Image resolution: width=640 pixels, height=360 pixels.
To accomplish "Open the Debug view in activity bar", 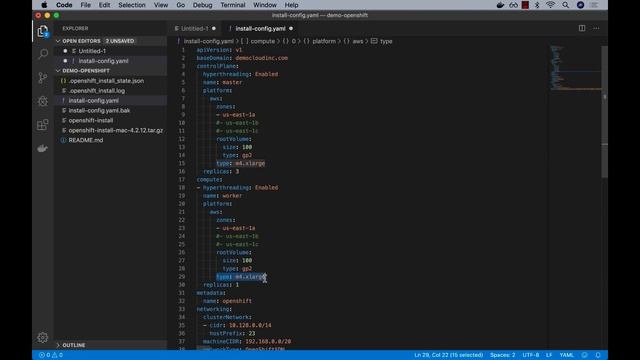I will pyautogui.click(x=43, y=101).
